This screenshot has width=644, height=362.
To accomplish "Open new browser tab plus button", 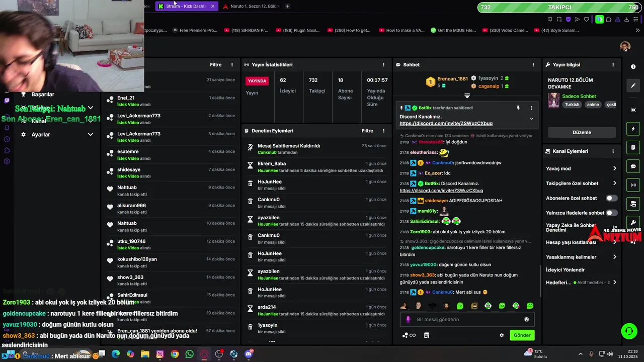I will click(x=287, y=6).
